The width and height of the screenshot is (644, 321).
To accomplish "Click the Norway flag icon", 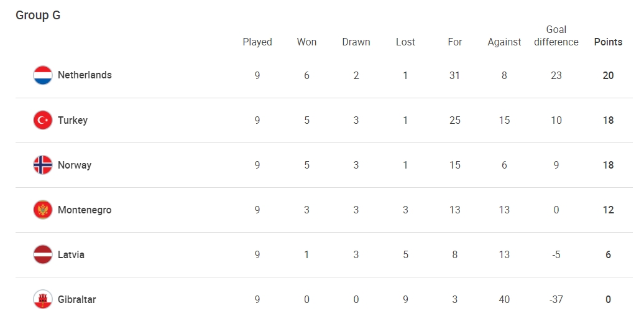I will click(x=43, y=165).
